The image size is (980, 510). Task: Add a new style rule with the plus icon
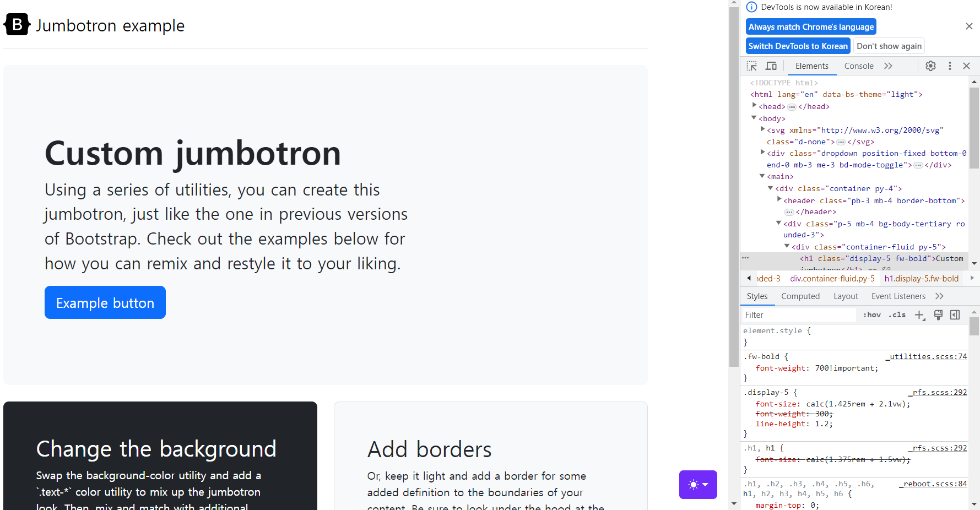point(919,315)
